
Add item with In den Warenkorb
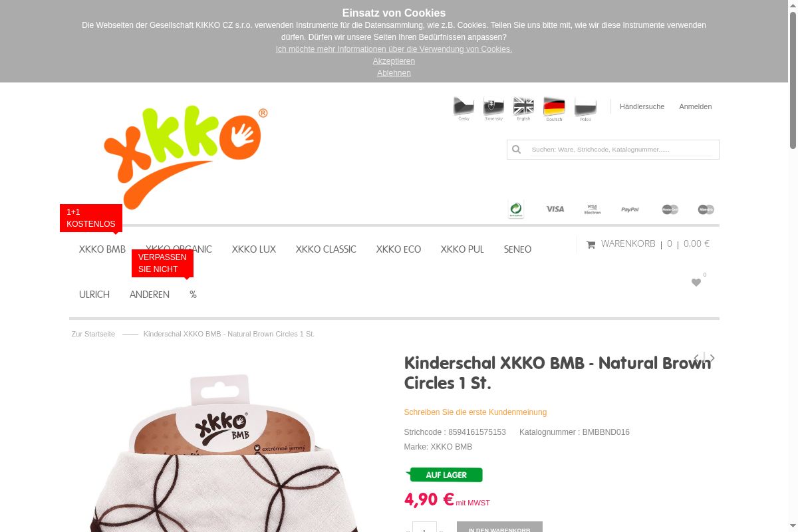click(x=499, y=527)
